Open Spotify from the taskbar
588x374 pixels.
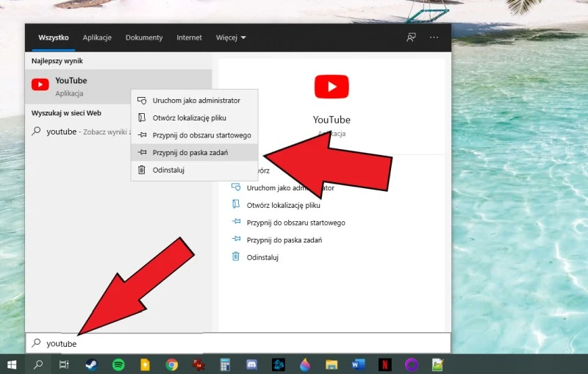(118, 364)
